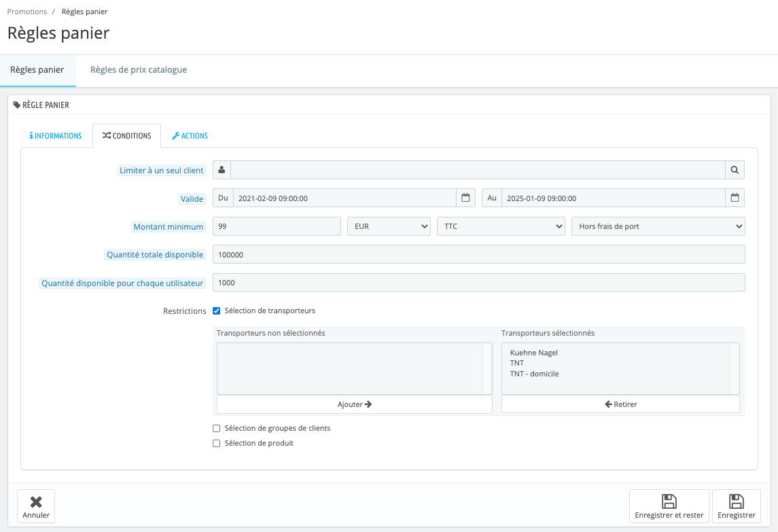778x532 pixels.
Task: Expand the TTC tax dropdown
Action: [x=501, y=226]
